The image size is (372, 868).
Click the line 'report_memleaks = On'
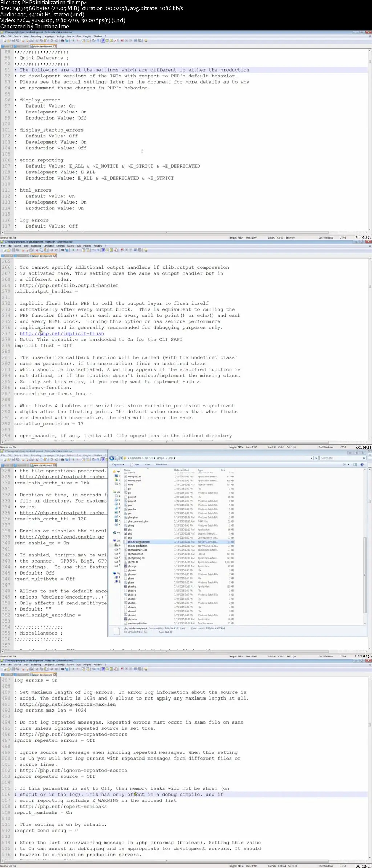coord(43,812)
